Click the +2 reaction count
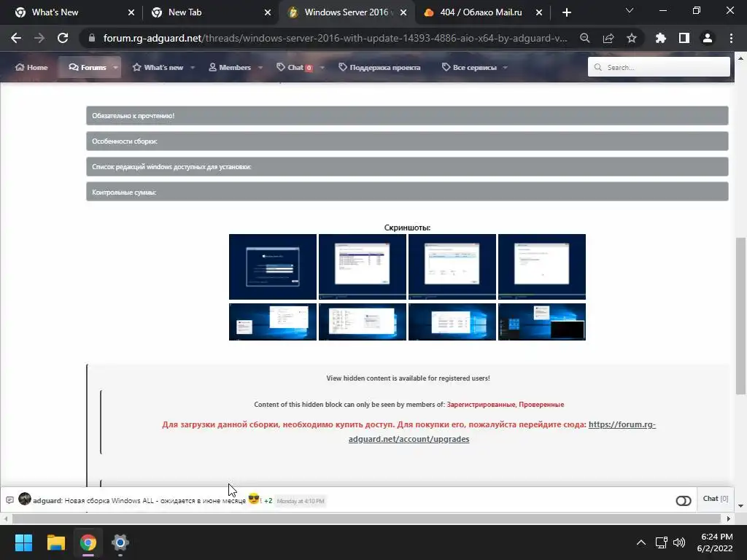Image resolution: width=747 pixels, height=560 pixels. click(x=268, y=500)
